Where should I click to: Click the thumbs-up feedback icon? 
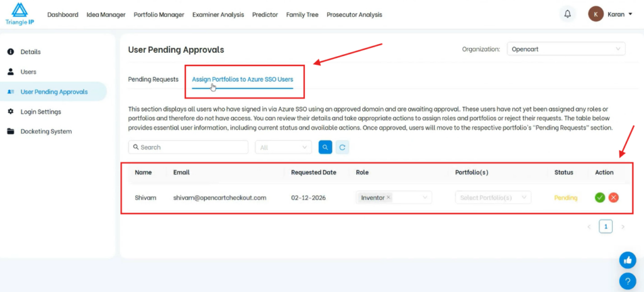click(627, 260)
